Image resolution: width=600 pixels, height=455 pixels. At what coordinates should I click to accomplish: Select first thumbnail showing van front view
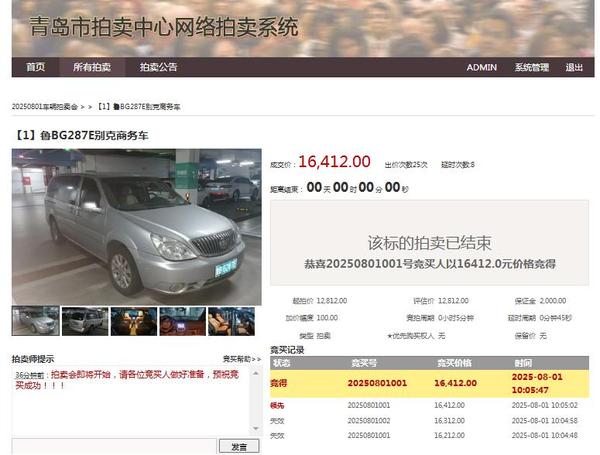[35, 321]
